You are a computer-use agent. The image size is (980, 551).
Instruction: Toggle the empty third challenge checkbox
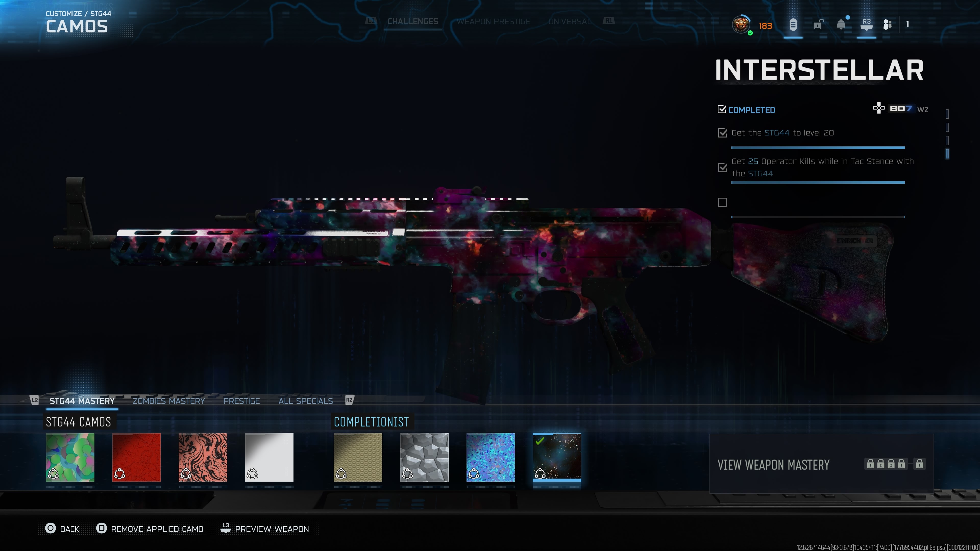point(722,202)
